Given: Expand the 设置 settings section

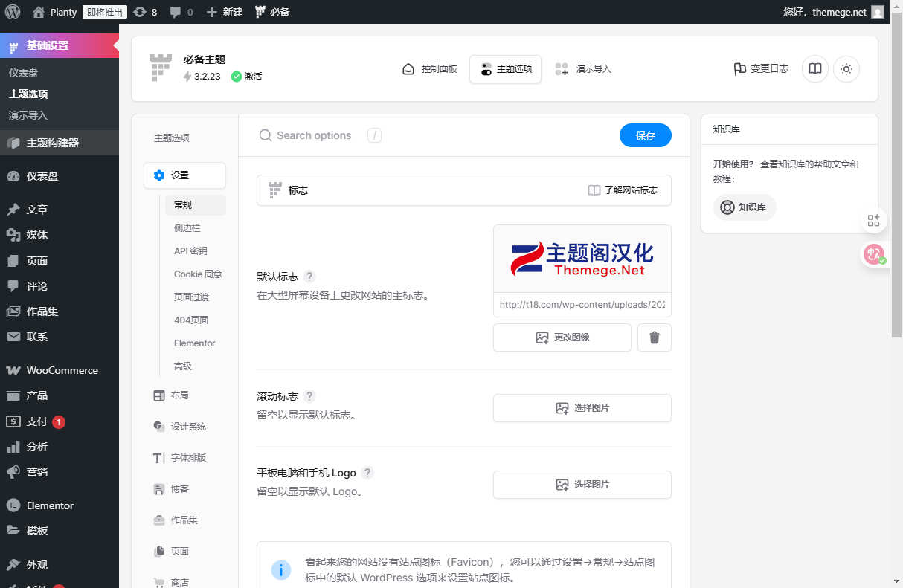Looking at the screenshot, I should [184, 175].
